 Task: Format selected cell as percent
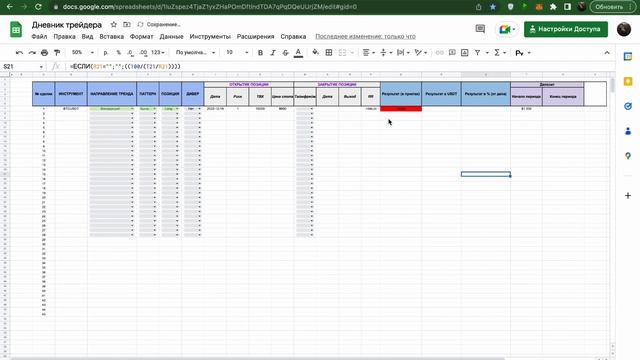(x=118, y=53)
